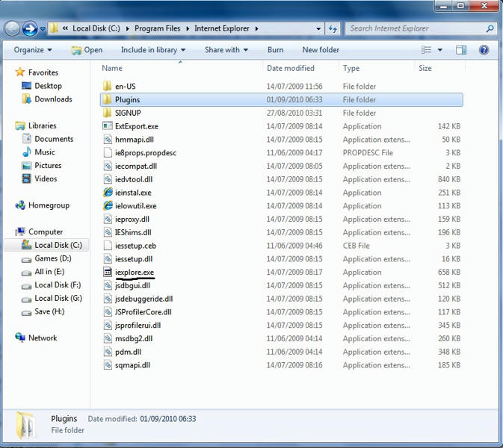503x448 pixels.
Task: Select the en-US folder icon
Action: tap(107, 86)
